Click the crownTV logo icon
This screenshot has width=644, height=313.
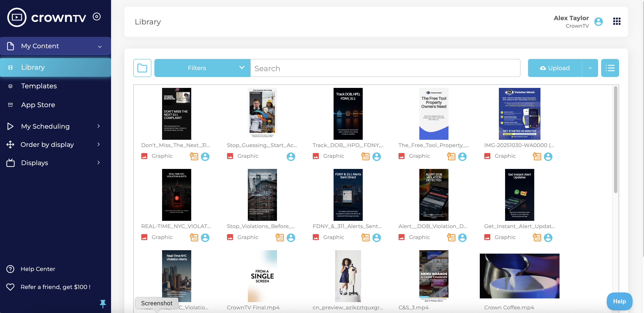(x=17, y=17)
